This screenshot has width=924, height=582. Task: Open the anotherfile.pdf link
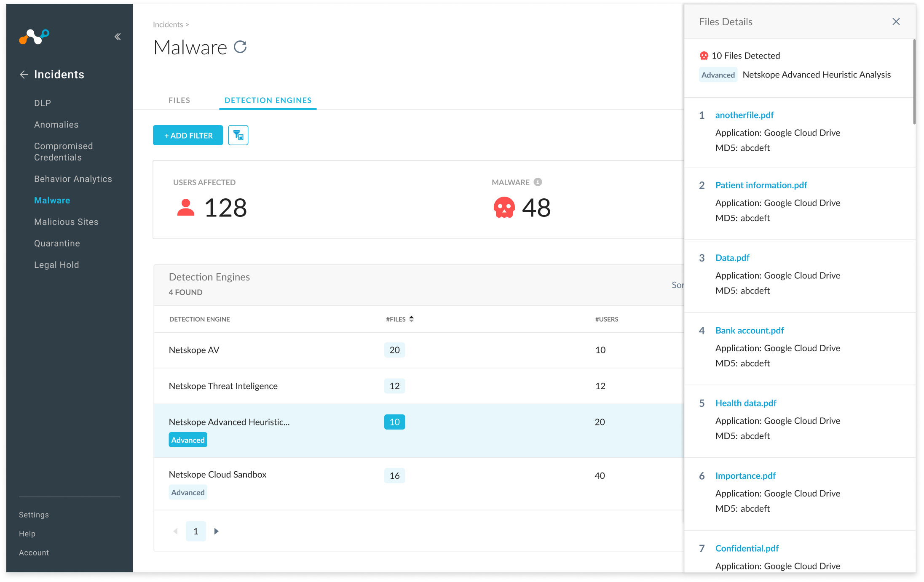pyautogui.click(x=744, y=115)
